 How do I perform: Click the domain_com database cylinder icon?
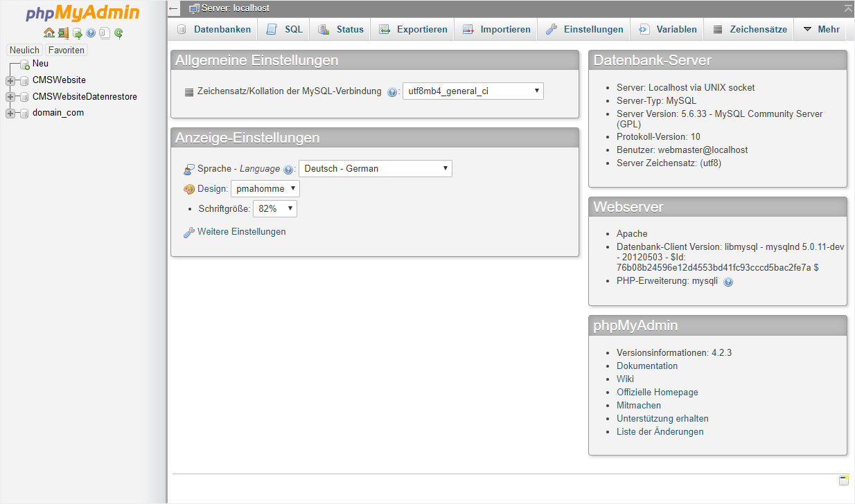coord(24,113)
